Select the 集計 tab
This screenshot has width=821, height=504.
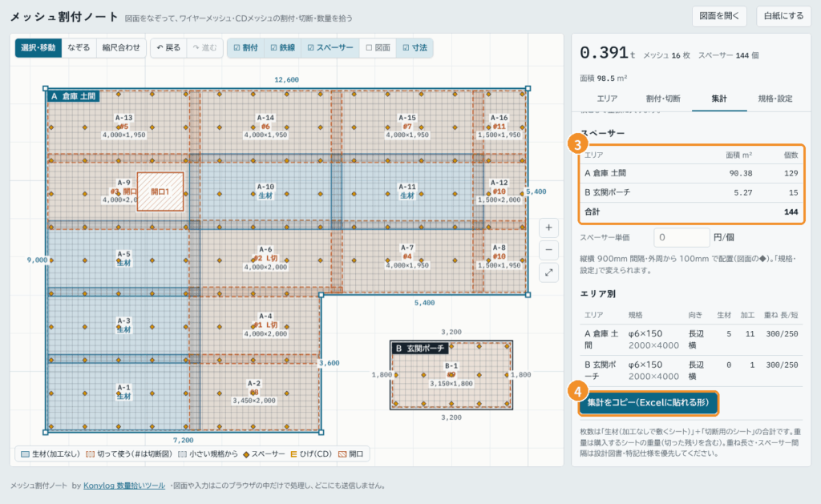(719, 99)
